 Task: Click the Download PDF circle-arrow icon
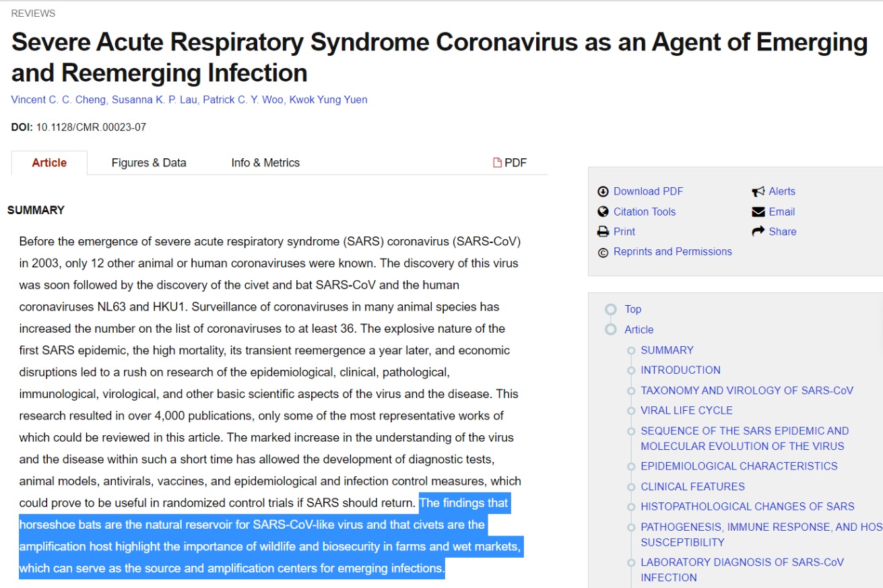pos(603,191)
